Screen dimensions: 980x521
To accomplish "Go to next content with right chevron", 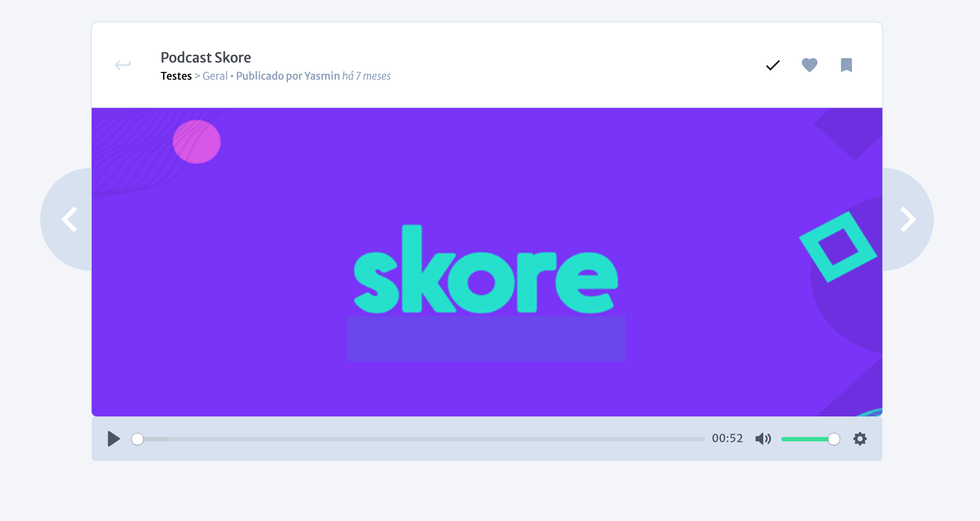I will pyautogui.click(x=908, y=219).
